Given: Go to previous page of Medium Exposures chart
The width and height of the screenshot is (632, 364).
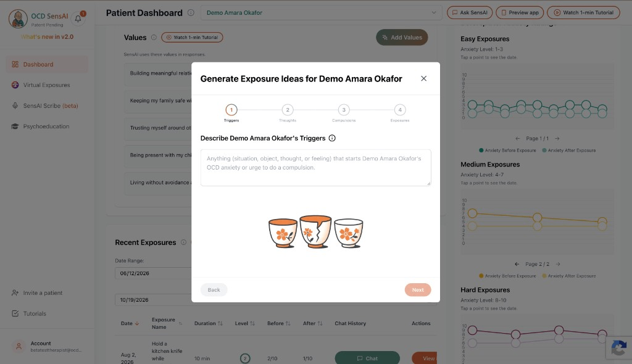Looking at the screenshot, I should point(517,265).
